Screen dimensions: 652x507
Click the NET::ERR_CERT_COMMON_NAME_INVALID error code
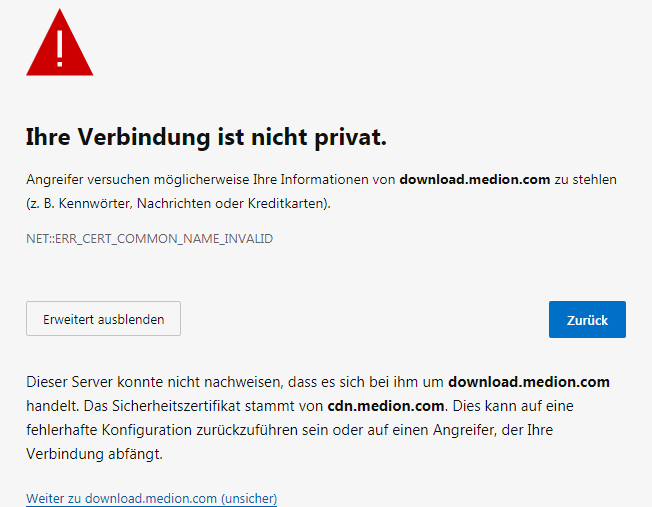coord(150,239)
